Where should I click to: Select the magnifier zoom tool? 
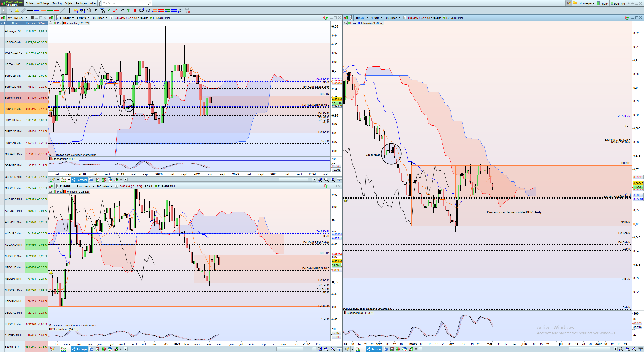click(x=11, y=10)
